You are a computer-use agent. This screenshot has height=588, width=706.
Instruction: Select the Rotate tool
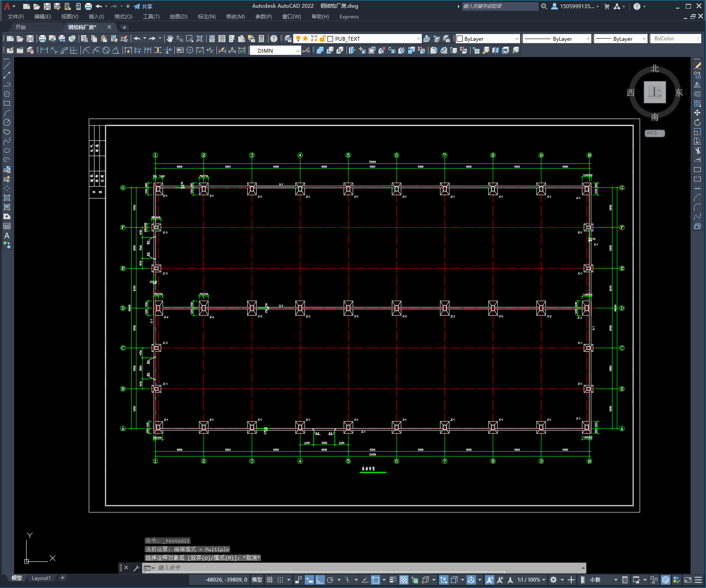pyautogui.click(x=697, y=122)
